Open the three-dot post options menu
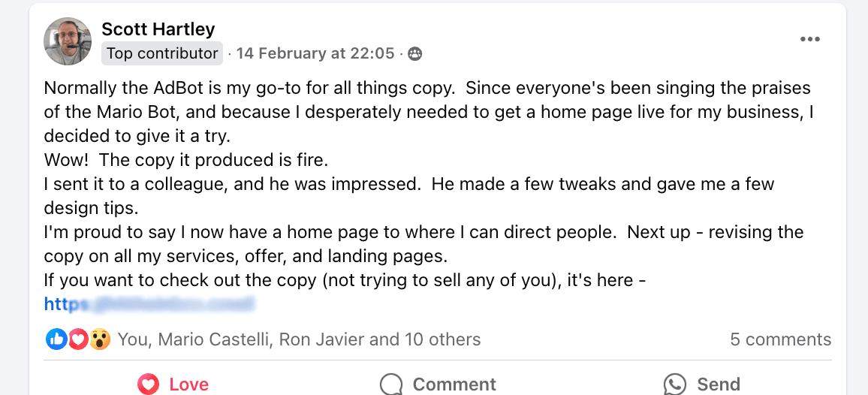Viewport: 868px width, 395px height. point(809,40)
